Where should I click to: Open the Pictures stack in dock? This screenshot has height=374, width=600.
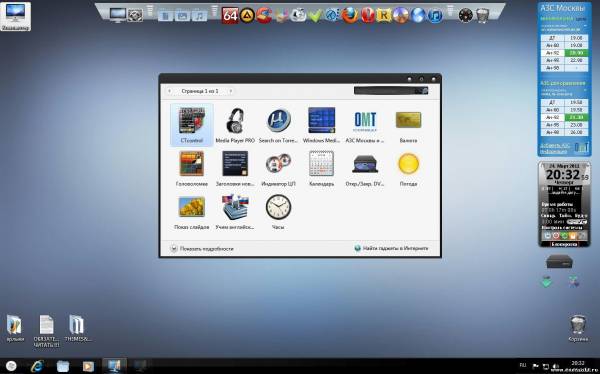click(x=182, y=16)
